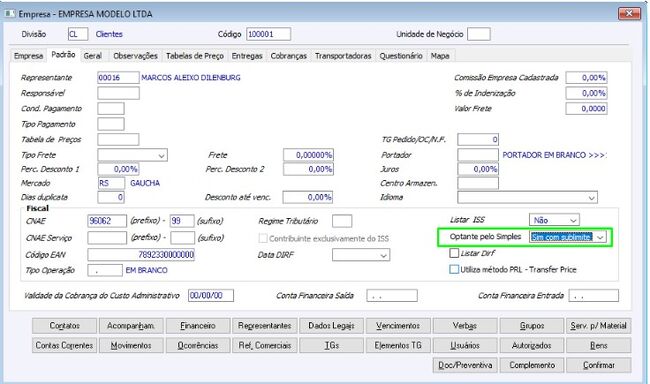Click the Validade da Cobrança date field
650x384 pixels.
[211, 295]
